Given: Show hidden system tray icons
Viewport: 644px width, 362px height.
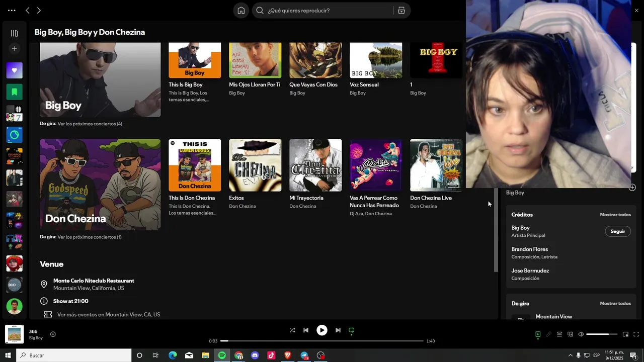Looking at the screenshot, I should [570, 355].
